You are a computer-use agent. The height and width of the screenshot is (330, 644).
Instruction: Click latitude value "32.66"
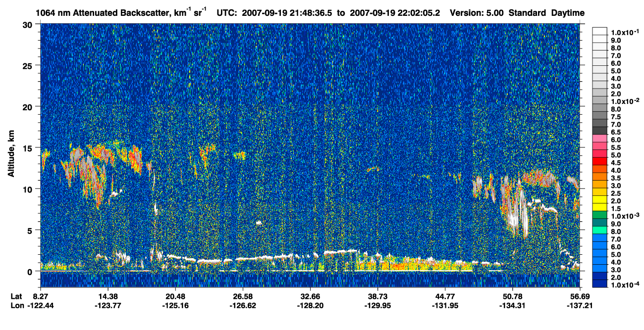[310, 296]
